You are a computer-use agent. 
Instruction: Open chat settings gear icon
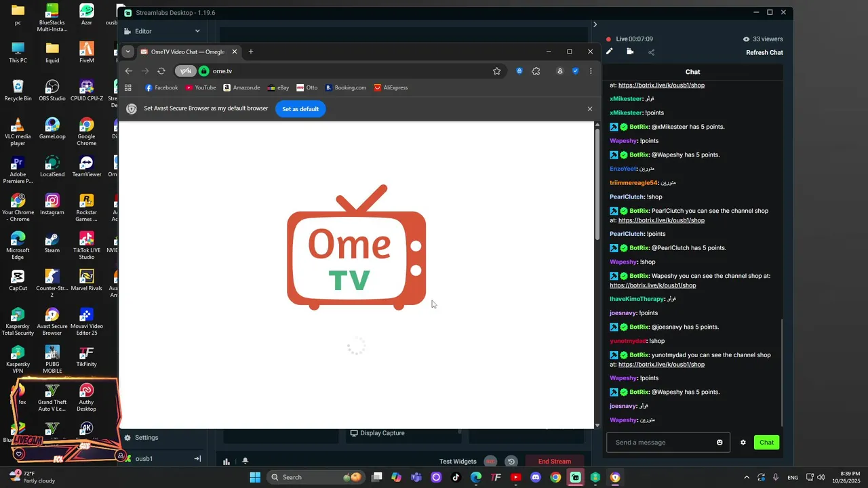(x=743, y=443)
